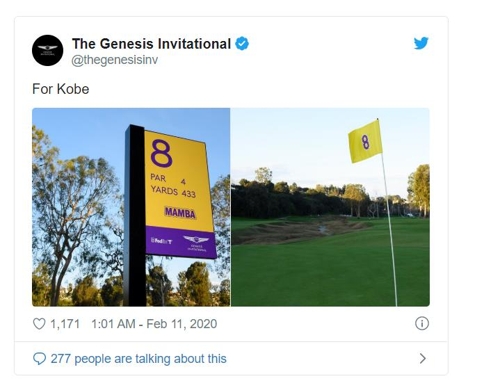500x381 pixels.
Task: Click the For Kobe tweet text
Action: click(61, 89)
